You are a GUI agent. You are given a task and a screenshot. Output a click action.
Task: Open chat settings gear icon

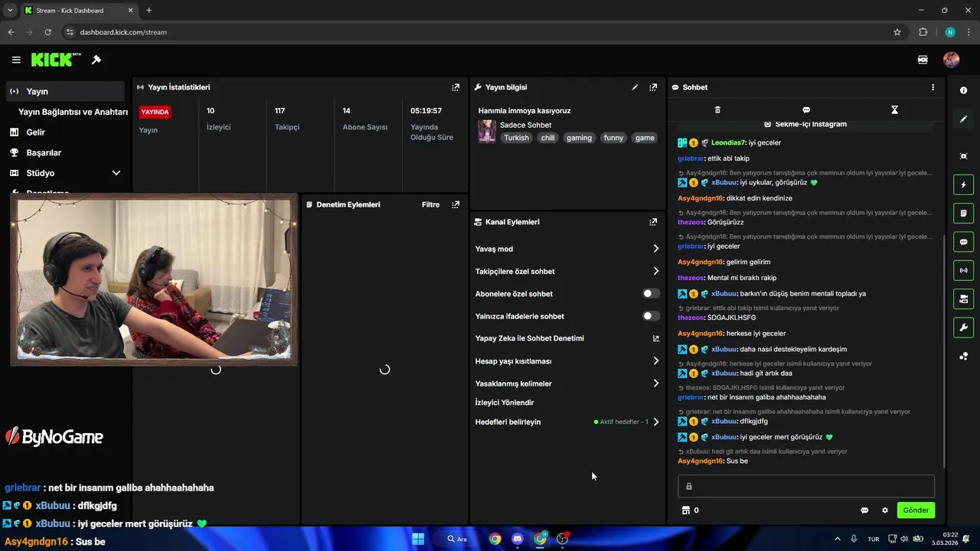tap(885, 510)
